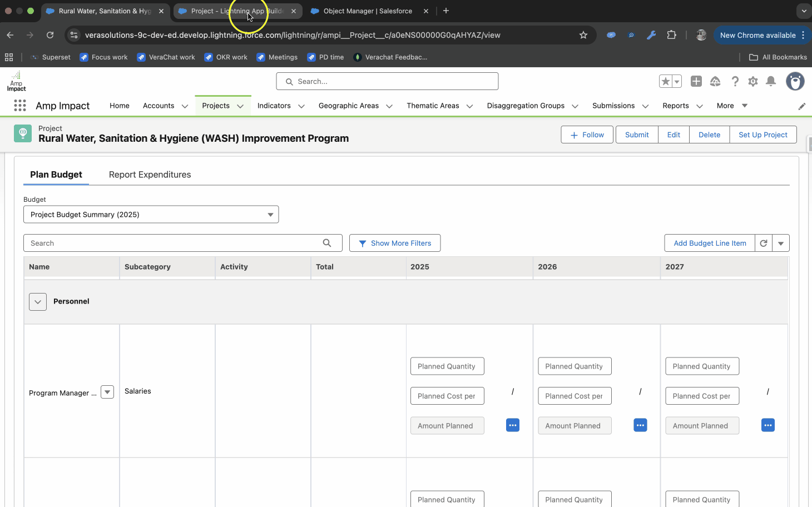Open the notifications bell
Viewport: 812px width, 507px height.
tap(771, 82)
